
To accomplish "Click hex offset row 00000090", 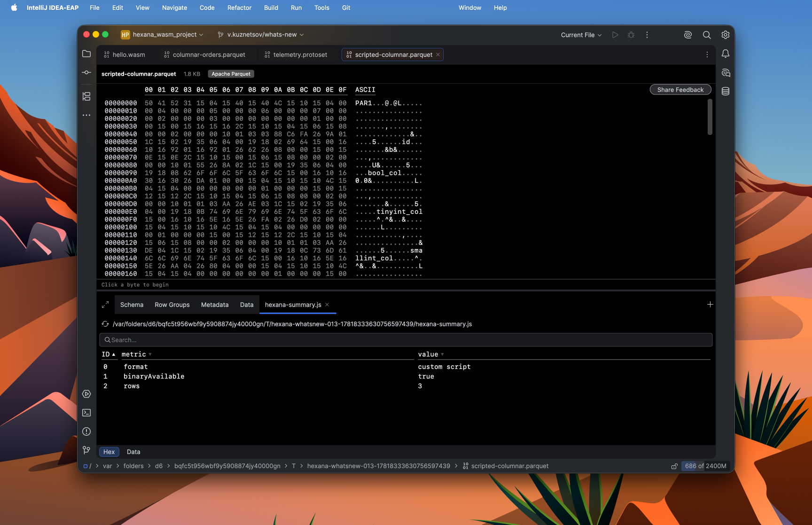I will click(121, 173).
